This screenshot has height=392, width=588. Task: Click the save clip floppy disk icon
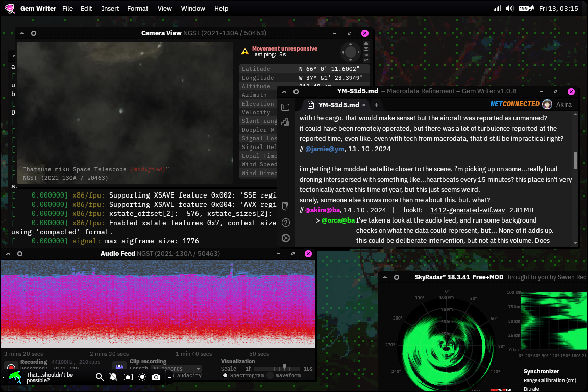pos(120,367)
